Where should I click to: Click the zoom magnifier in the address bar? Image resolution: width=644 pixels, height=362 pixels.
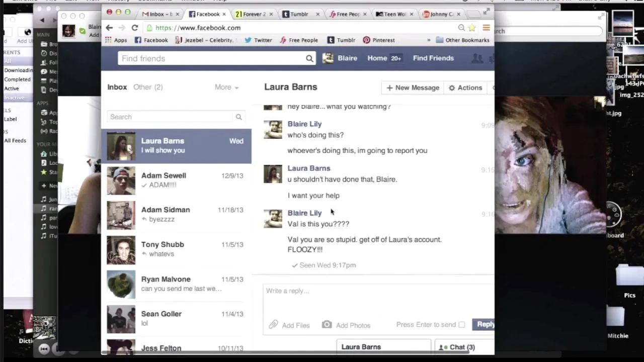pos(461,28)
